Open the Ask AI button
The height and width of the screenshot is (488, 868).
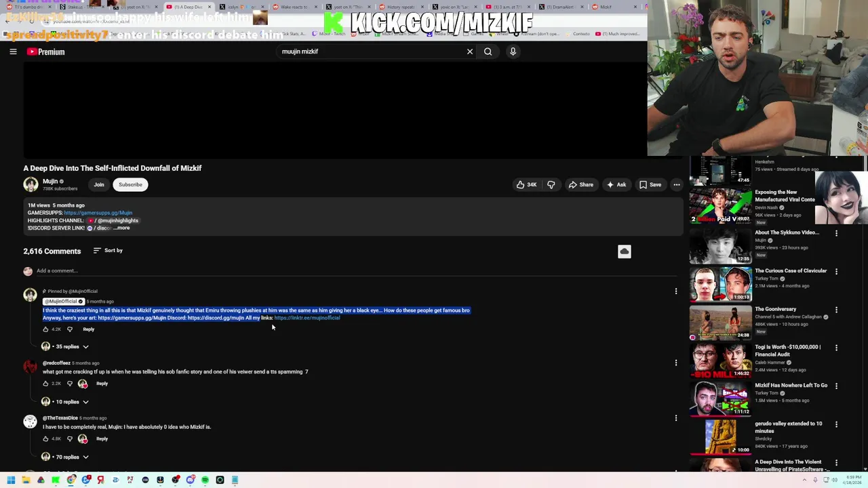pos(616,184)
